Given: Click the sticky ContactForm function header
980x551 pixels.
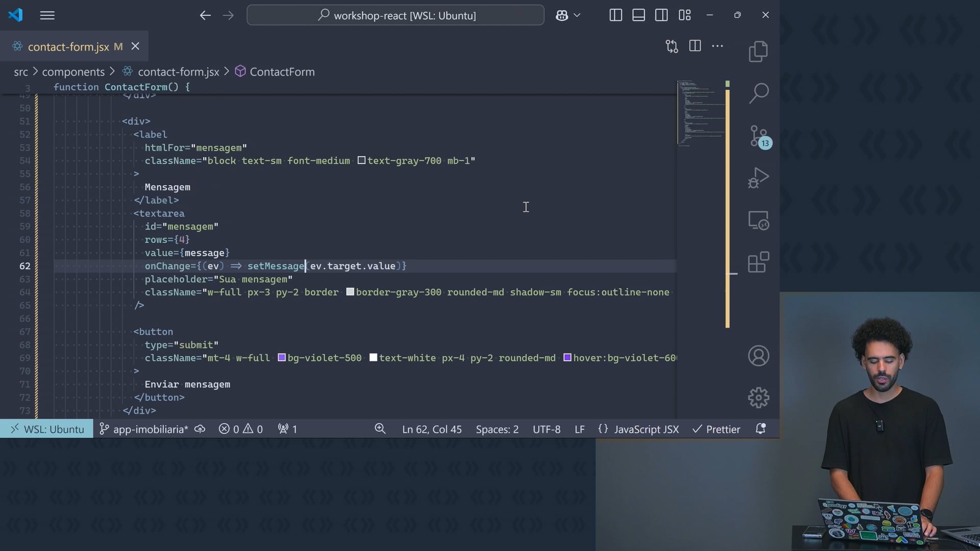Looking at the screenshot, I should point(121,87).
